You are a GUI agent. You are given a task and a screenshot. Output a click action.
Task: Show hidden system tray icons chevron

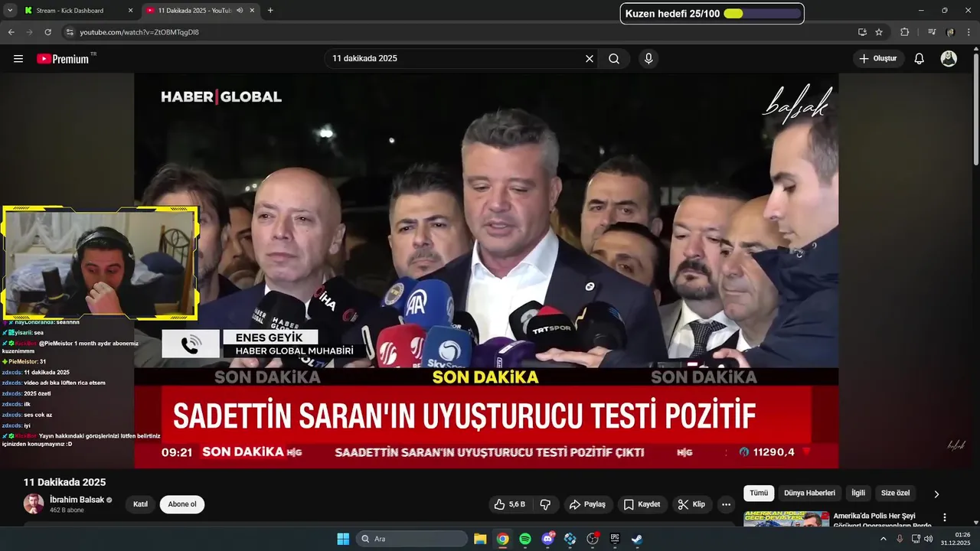[883, 539]
